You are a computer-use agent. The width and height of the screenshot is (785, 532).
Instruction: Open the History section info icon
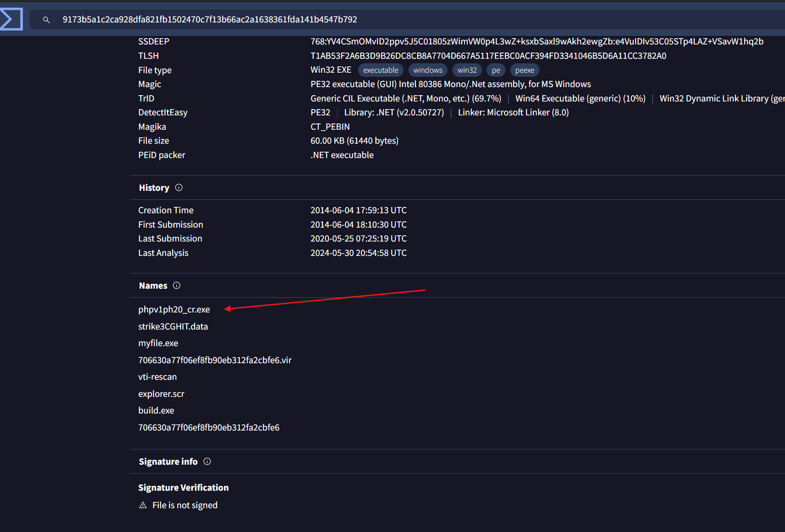tap(179, 188)
